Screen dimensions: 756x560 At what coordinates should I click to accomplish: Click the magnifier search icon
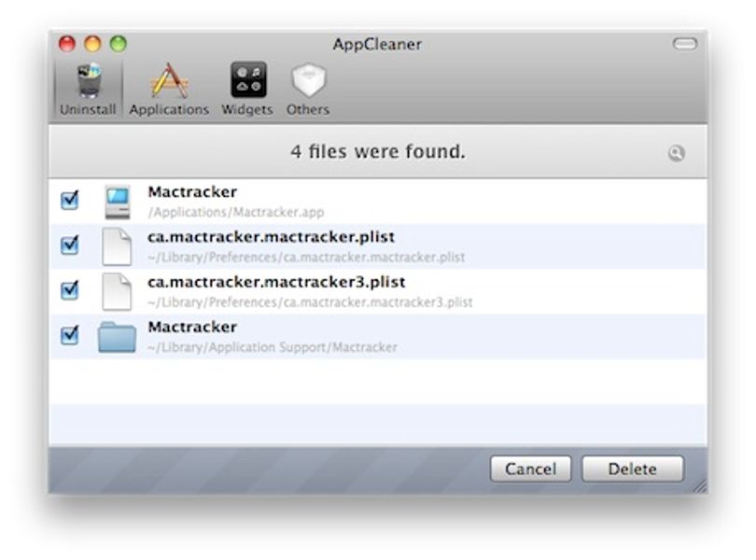coord(676,153)
